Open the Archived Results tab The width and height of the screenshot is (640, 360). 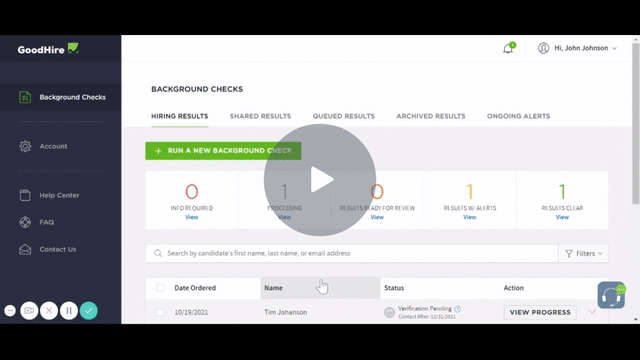431,116
